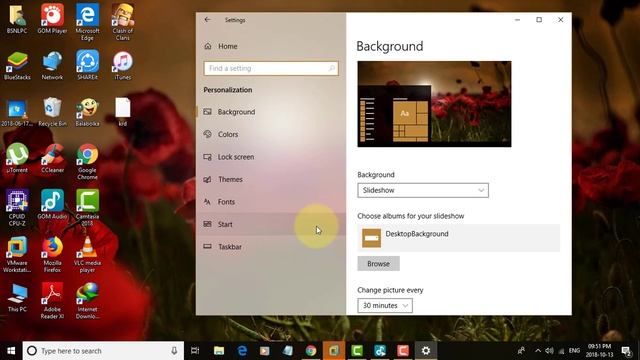Open the clock and date flyout
This screenshot has height=360, width=640.
point(600,351)
